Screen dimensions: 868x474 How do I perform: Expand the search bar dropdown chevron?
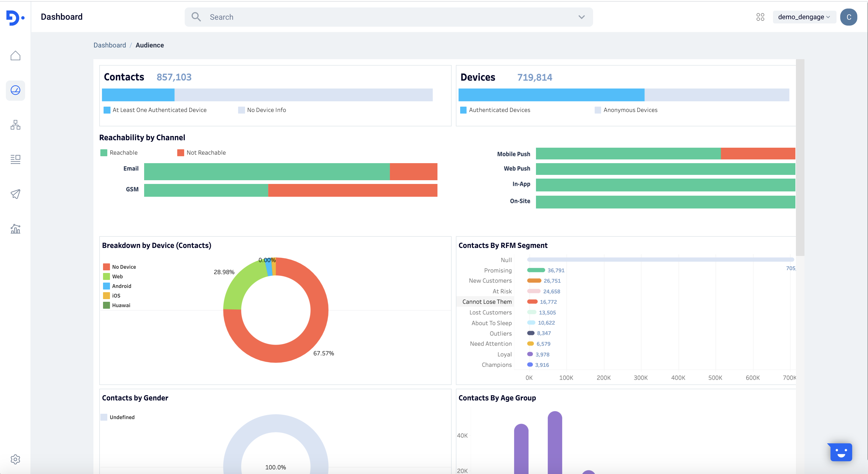[x=582, y=17]
